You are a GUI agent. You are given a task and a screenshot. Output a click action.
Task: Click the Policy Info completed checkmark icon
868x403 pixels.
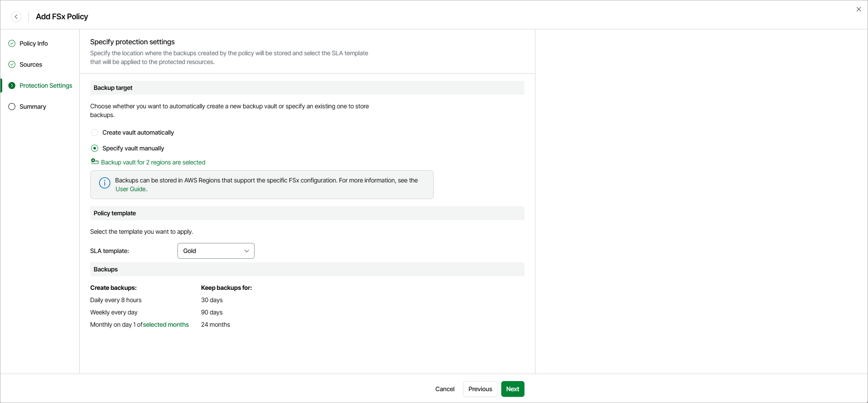pos(12,43)
